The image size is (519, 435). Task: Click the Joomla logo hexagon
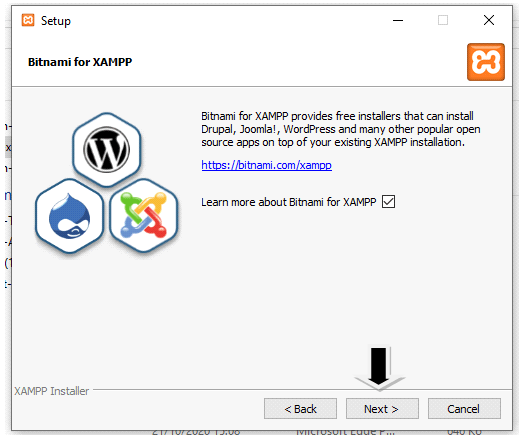tap(144, 216)
